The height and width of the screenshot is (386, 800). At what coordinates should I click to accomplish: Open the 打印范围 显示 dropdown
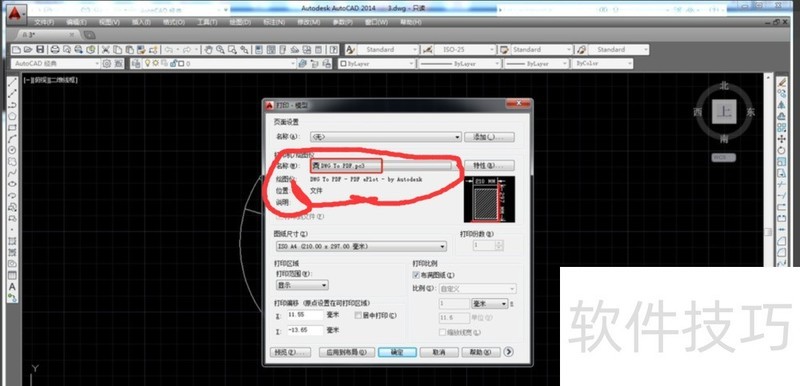click(x=302, y=285)
